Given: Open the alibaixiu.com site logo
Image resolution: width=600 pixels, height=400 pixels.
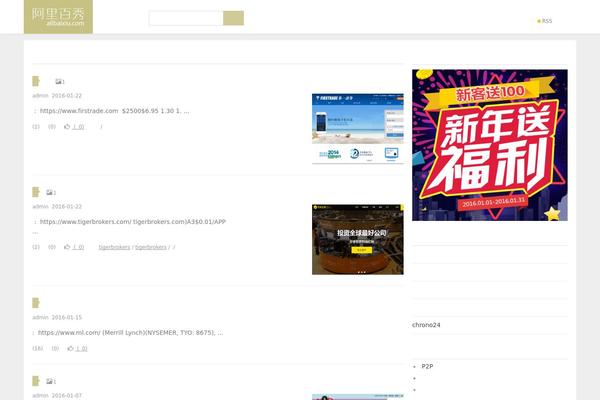Looking at the screenshot, I should click(58, 17).
